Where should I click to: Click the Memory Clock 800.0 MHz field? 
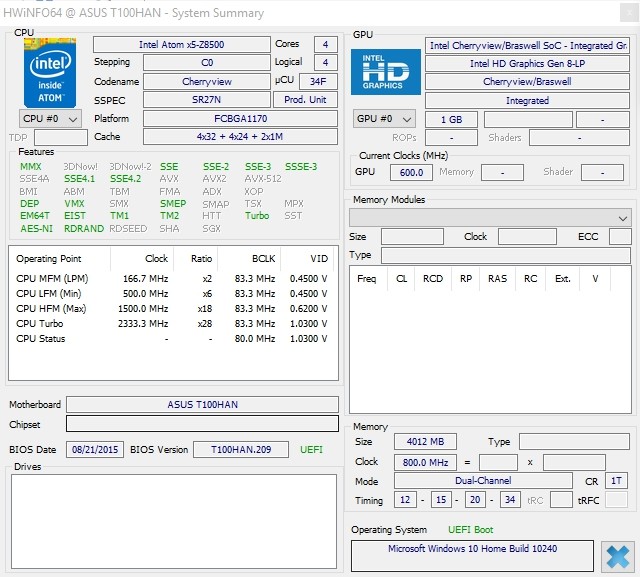click(425, 462)
